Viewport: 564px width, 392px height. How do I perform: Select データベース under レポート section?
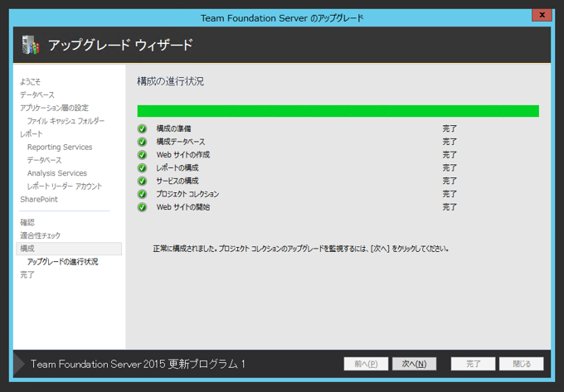pos(45,160)
